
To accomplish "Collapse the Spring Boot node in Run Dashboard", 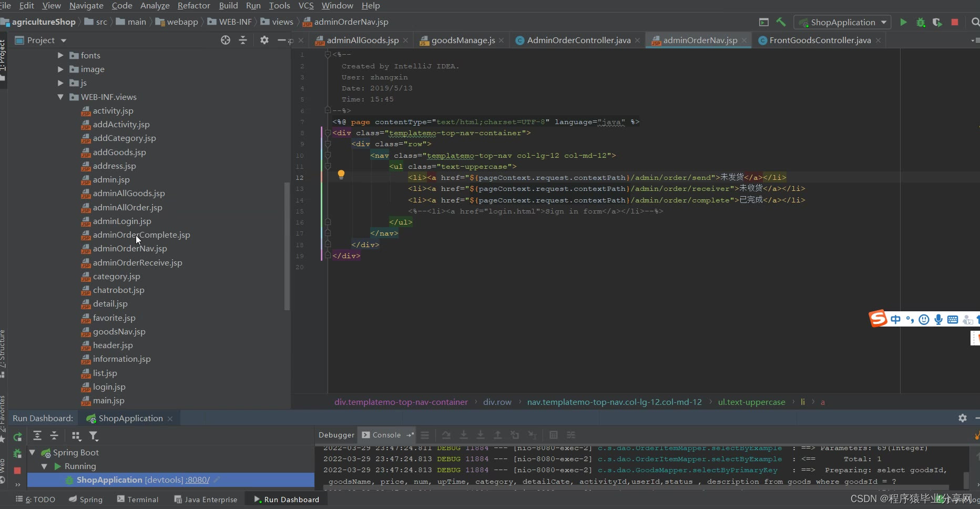I will pyautogui.click(x=32, y=452).
